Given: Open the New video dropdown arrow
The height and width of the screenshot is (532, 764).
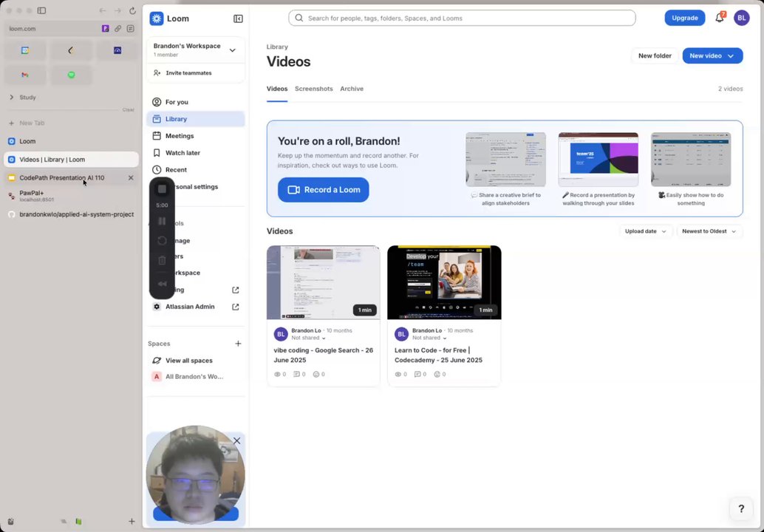Looking at the screenshot, I should [730, 56].
